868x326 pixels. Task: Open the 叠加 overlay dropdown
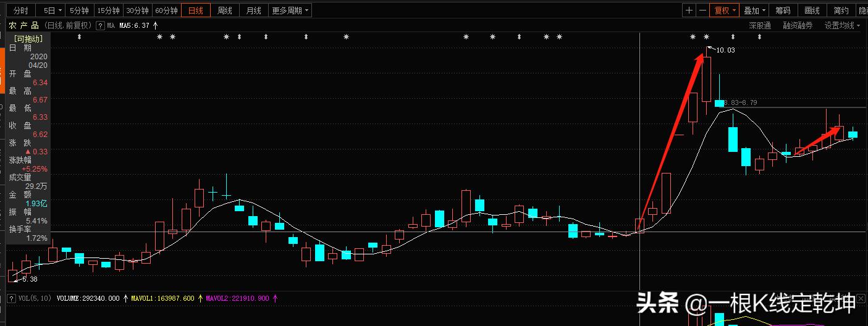tap(754, 10)
